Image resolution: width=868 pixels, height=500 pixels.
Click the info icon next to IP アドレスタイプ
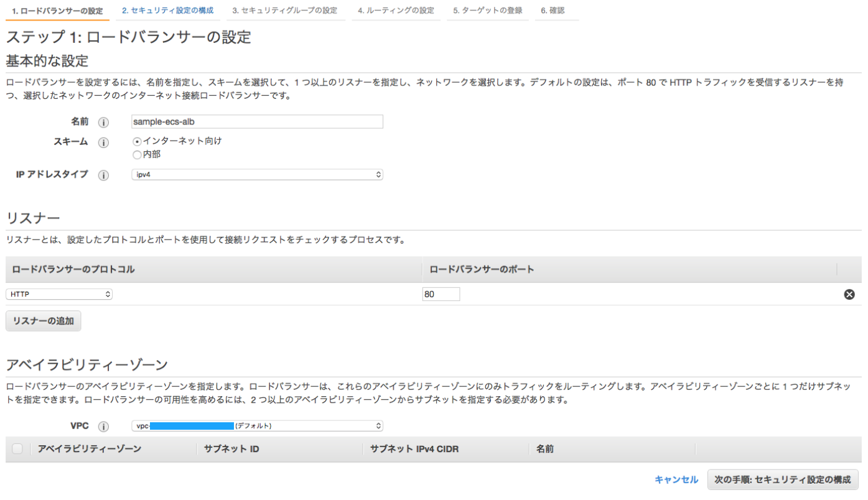click(104, 175)
